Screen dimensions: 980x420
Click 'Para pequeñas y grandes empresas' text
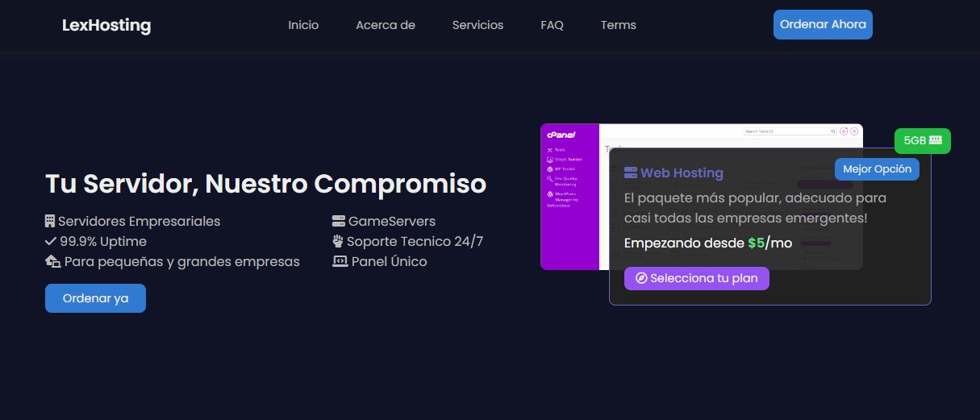pyautogui.click(x=182, y=261)
